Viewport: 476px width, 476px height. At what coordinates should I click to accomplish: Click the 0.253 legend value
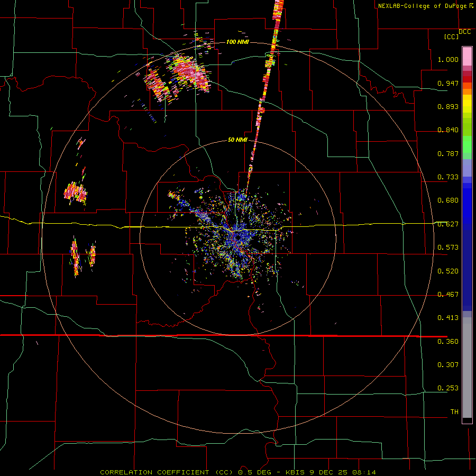point(448,388)
